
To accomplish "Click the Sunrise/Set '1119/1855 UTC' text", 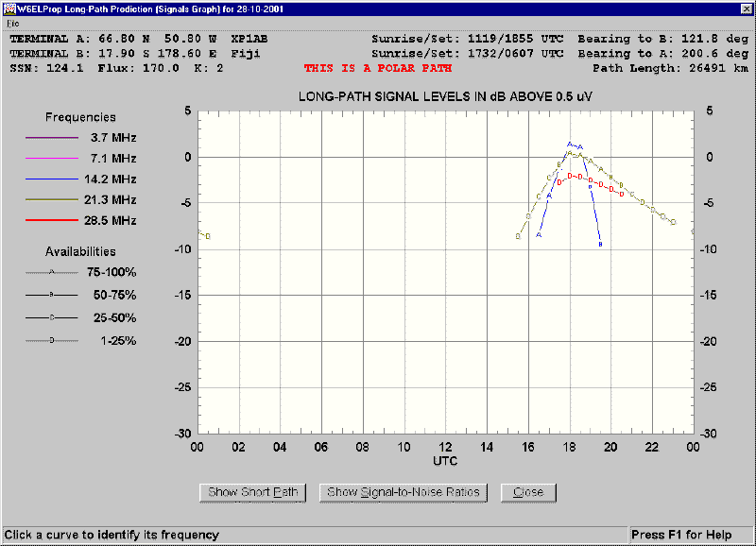I will (515, 39).
